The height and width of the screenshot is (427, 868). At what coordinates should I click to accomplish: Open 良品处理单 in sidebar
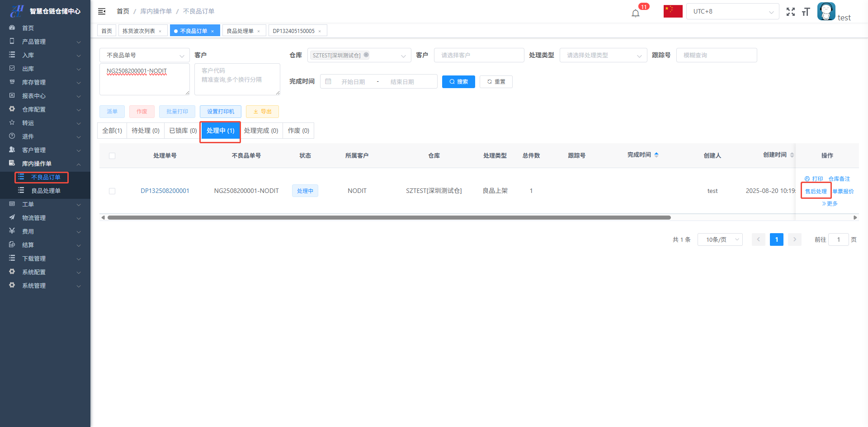46,191
